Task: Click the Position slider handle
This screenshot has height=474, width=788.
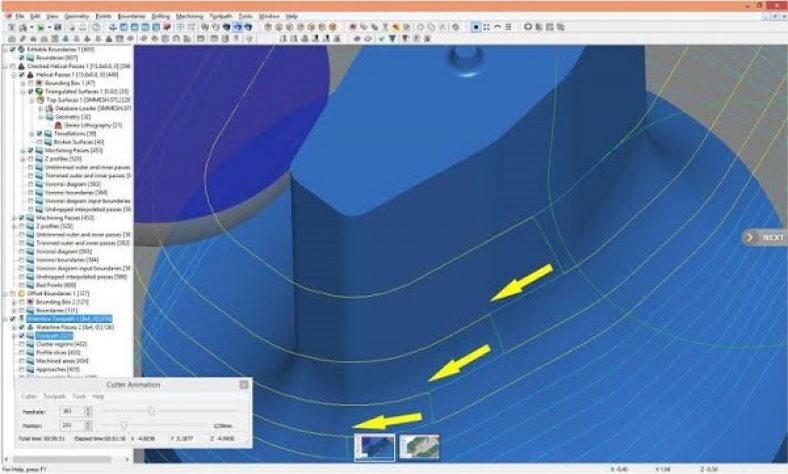Action: click(x=124, y=426)
